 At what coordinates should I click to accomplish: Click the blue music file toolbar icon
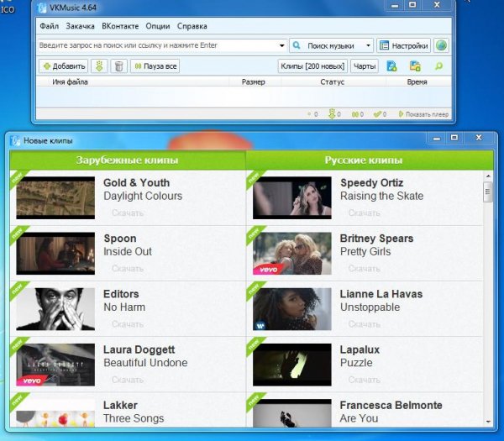391,66
